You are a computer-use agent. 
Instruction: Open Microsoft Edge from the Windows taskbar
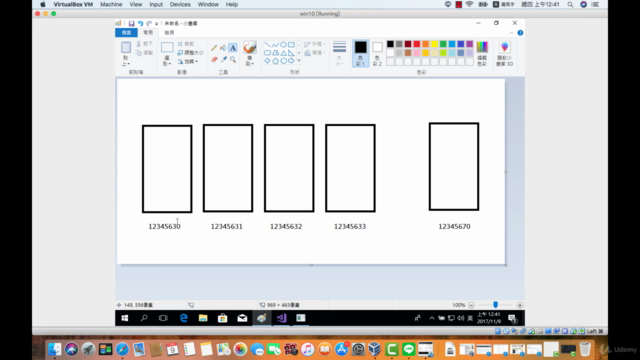click(184, 318)
